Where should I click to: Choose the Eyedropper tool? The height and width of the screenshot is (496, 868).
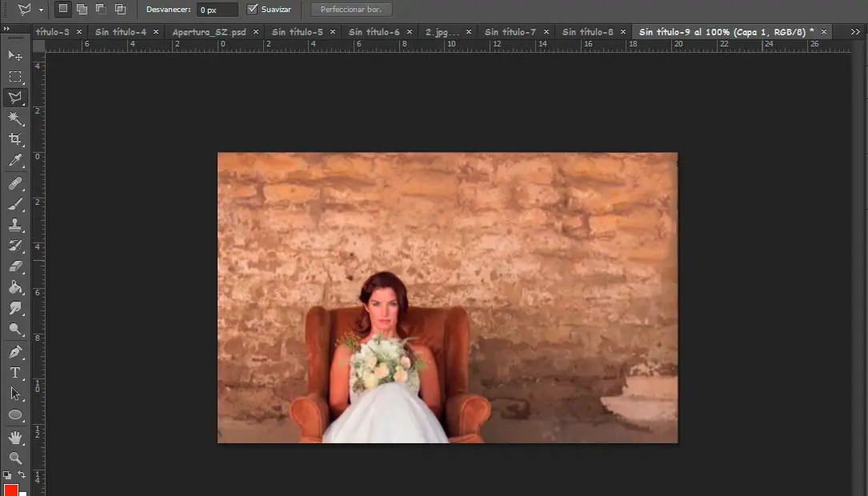pos(15,161)
